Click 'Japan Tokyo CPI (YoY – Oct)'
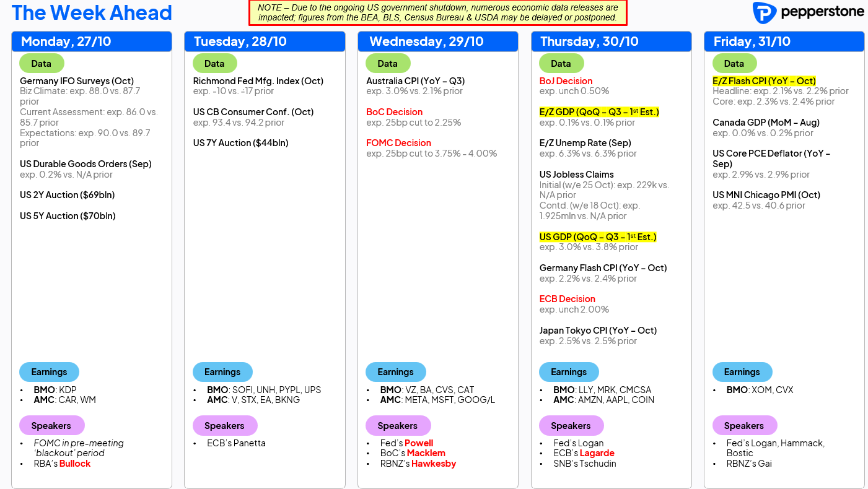Screen dimensions: 868x489 (598, 331)
